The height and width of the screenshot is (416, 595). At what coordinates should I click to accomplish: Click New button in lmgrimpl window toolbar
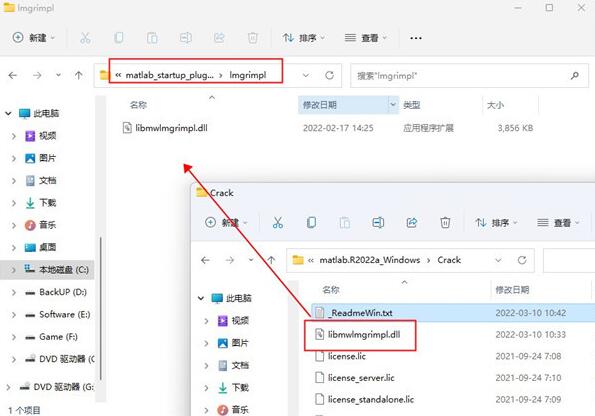pyautogui.click(x=34, y=38)
